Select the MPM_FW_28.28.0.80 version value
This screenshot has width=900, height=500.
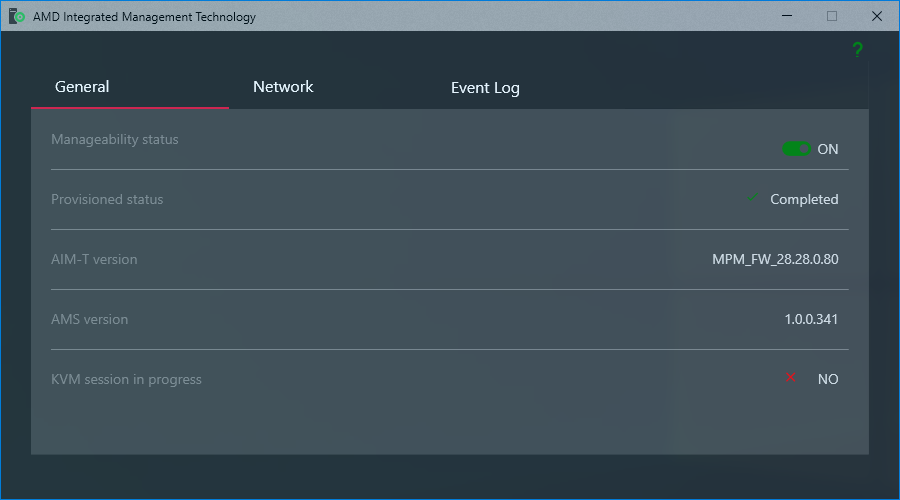click(x=775, y=259)
